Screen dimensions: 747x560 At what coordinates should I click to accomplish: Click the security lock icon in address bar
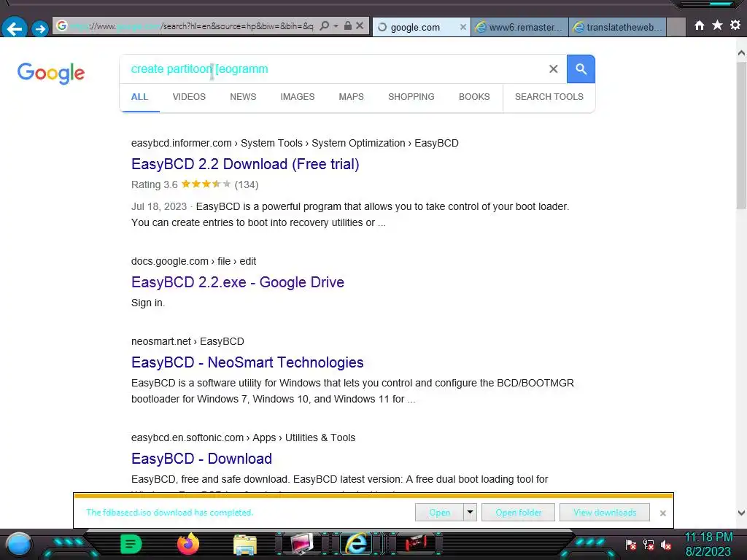348,26
